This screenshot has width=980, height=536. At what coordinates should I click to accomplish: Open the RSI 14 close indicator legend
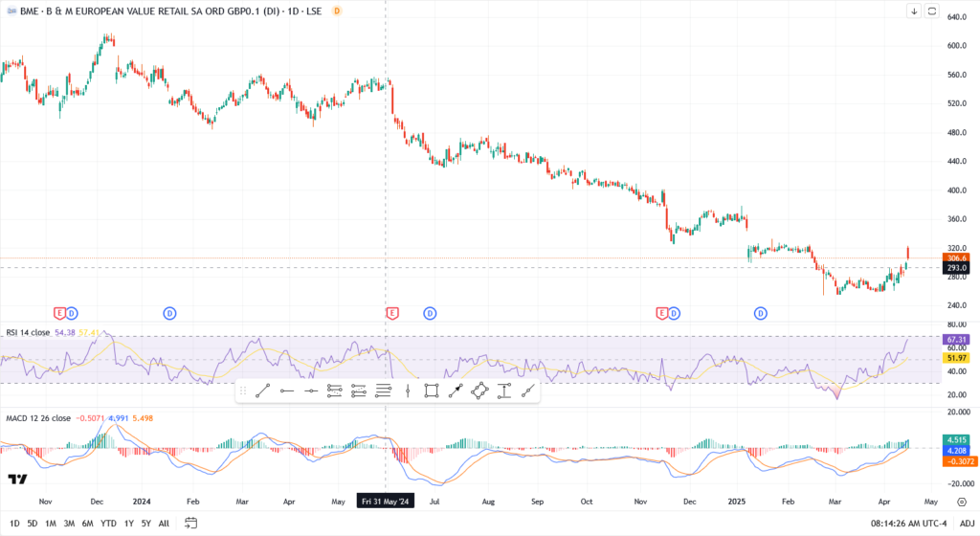click(28, 332)
